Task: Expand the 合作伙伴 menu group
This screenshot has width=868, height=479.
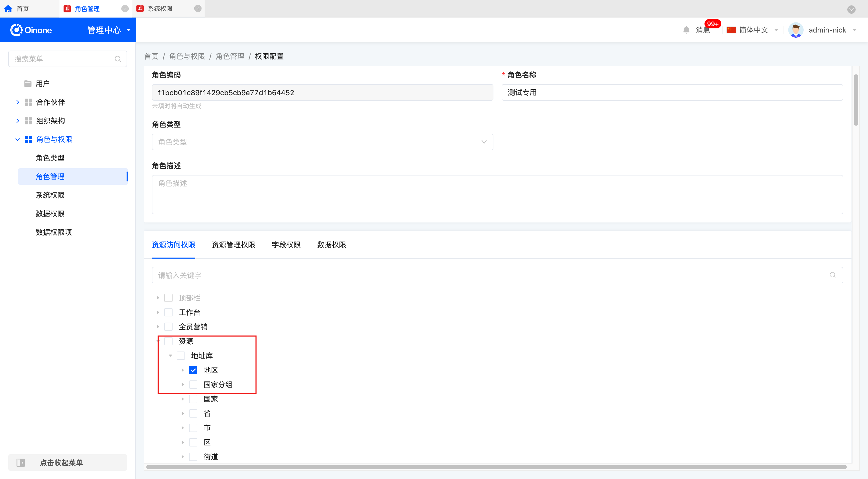Action: [x=18, y=102]
